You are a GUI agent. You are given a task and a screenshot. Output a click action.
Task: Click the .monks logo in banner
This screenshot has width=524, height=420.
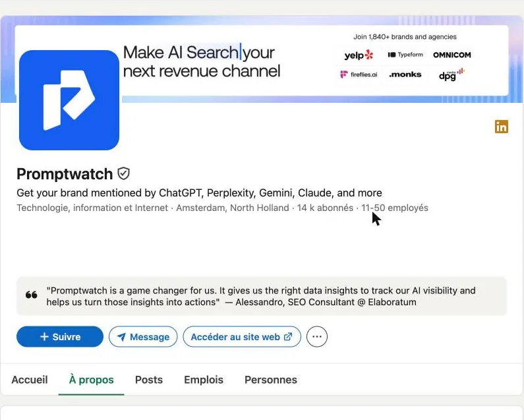point(405,75)
